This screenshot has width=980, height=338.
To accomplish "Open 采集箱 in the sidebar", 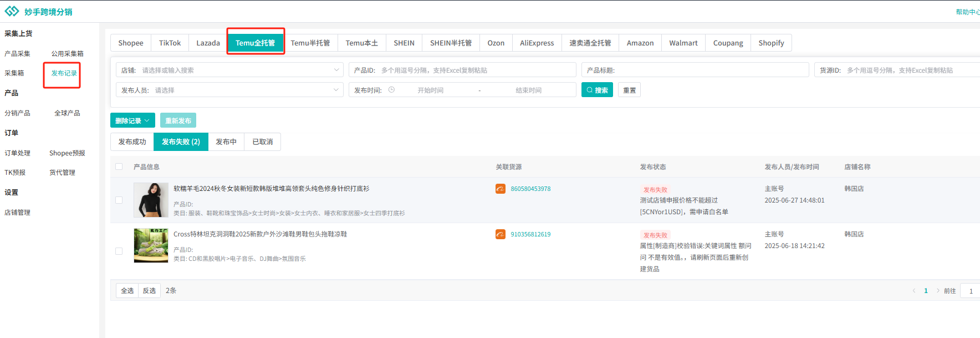I will 14,73.
